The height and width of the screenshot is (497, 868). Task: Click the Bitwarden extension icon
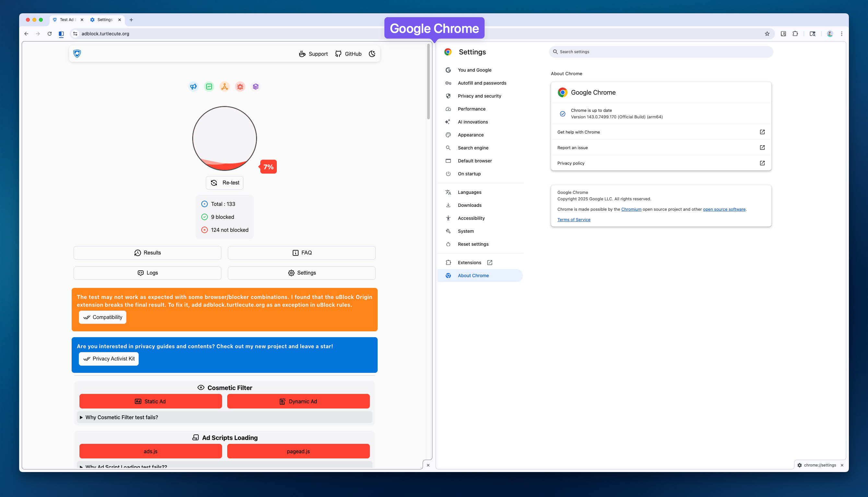coord(783,34)
